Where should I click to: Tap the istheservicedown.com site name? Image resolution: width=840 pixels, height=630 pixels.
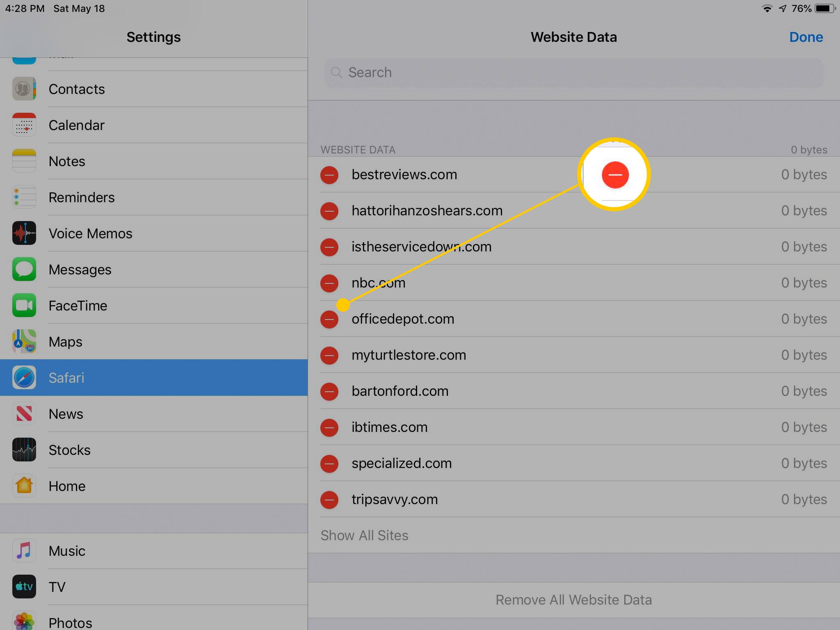421,247
